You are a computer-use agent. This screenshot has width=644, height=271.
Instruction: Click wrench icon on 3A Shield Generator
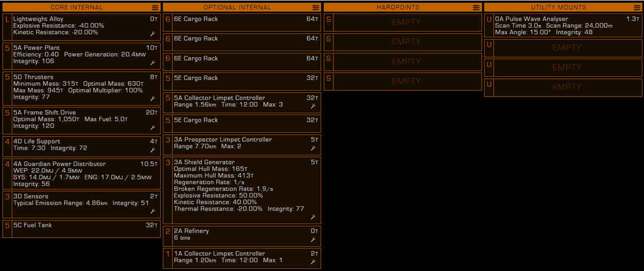point(313,217)
